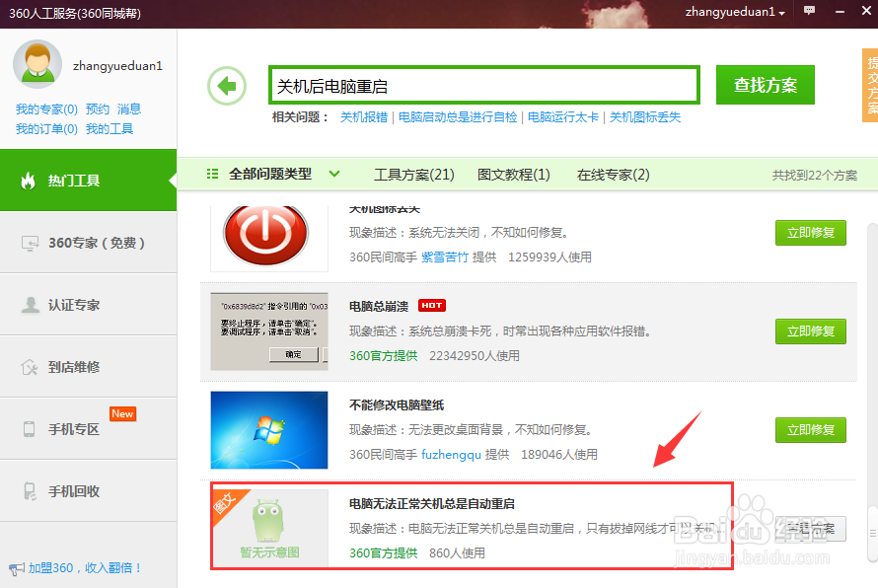Open the 我的专家(0) link
This screenshot has width=878, height=588.
point(46,109)
